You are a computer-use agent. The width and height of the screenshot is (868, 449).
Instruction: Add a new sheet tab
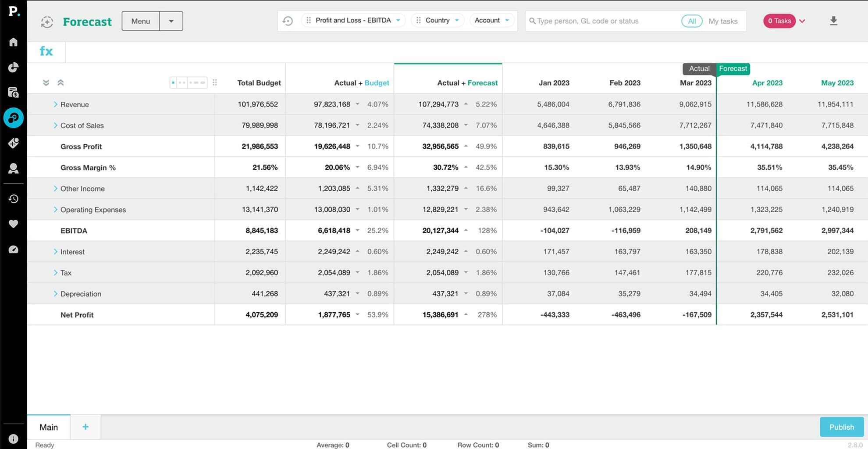pyautogui.click(x=85, y=427)
